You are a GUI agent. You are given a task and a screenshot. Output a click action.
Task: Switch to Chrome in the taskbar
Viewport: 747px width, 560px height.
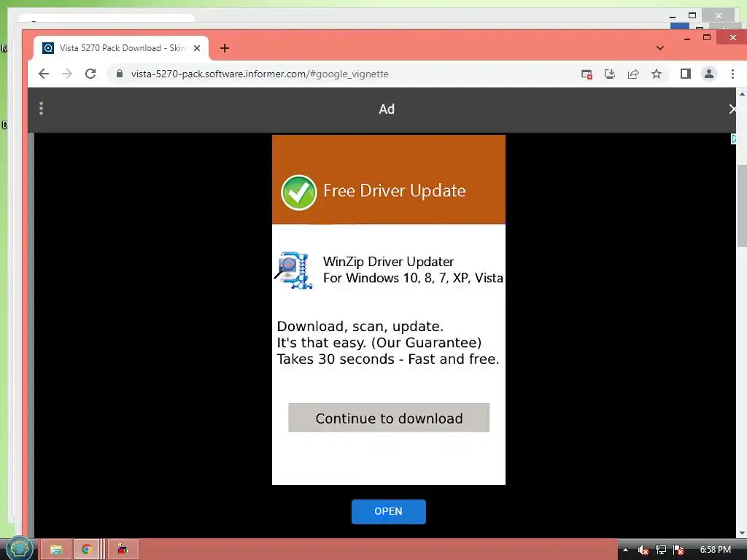point(87,550)
